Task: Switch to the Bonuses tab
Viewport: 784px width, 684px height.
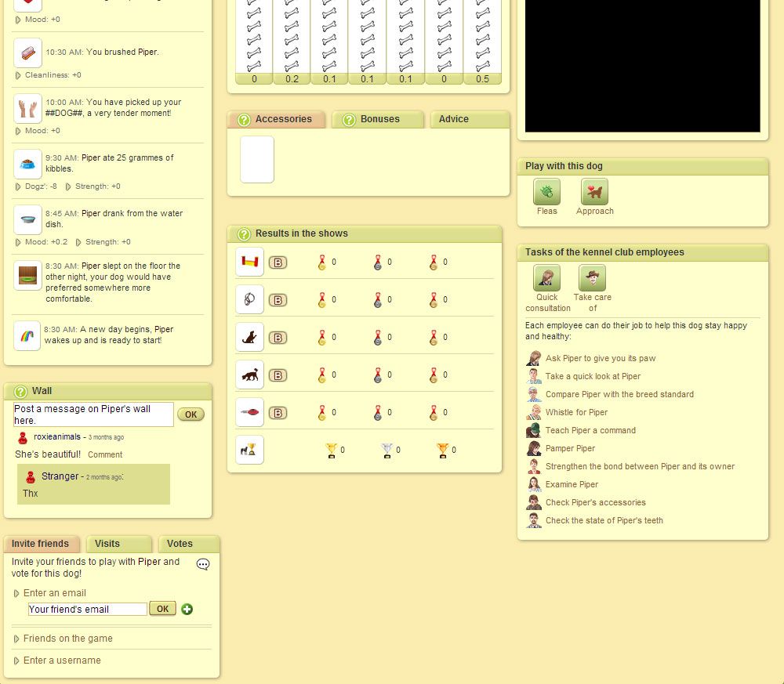Action: tap(378, 119)
